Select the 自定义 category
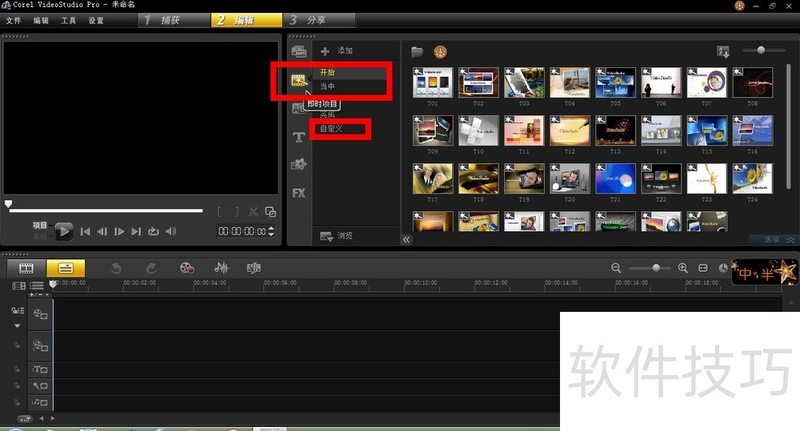Screen dimensions: 800x431 [330, 128]
